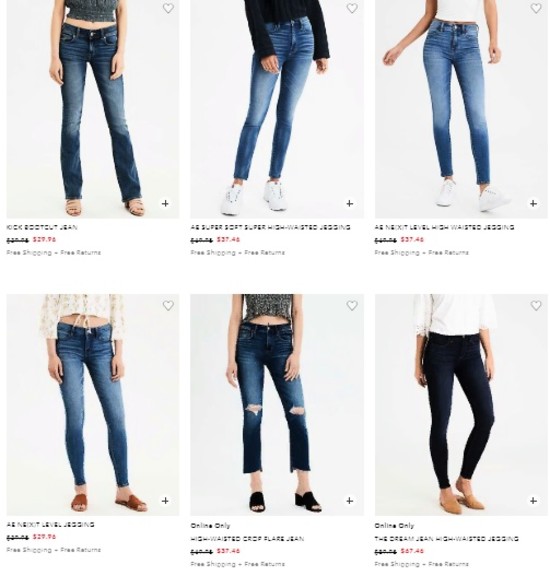This screenshot has height=576, width=550.
Task: Open quick view plus on Ne(x)t Level High Waisted Jegging
Action: click(x=533, y=203)
